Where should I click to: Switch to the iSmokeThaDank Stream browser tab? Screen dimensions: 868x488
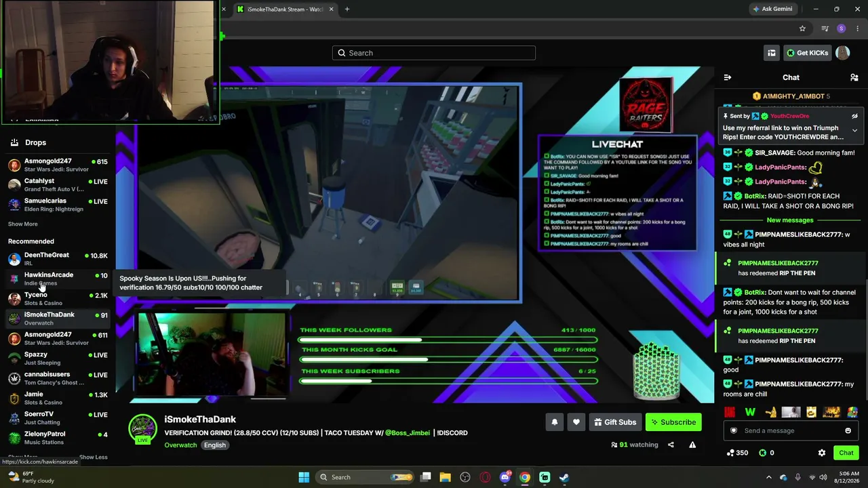pos(285,9)
